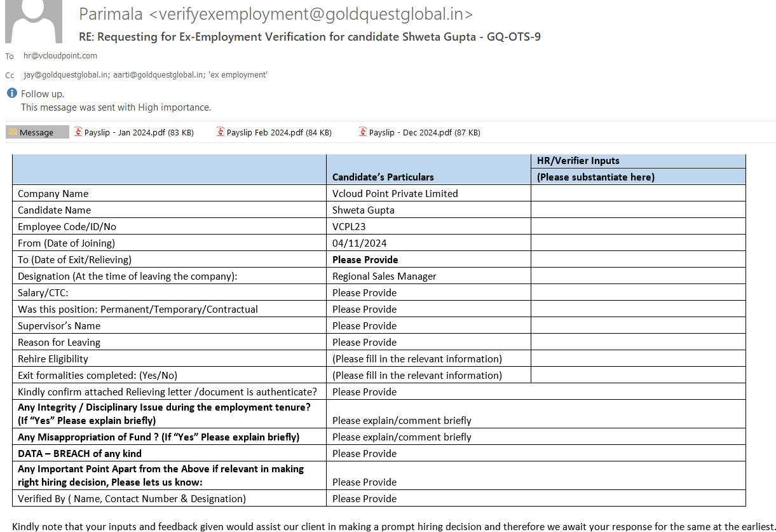Click the empty verifier input for Candidate Name
Image resolution: width=776 pixels, height=532 pixels.
pos(638,210)
